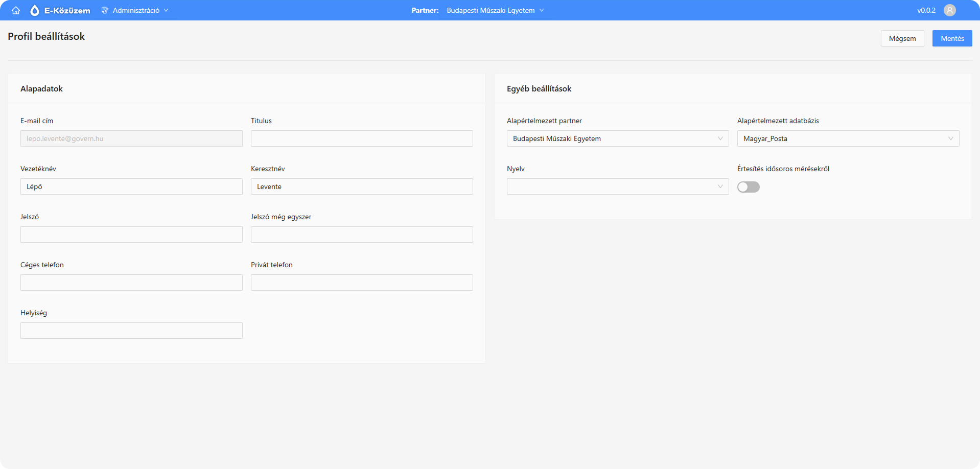Open the user avatar profile icon

[x=950, y=10]
